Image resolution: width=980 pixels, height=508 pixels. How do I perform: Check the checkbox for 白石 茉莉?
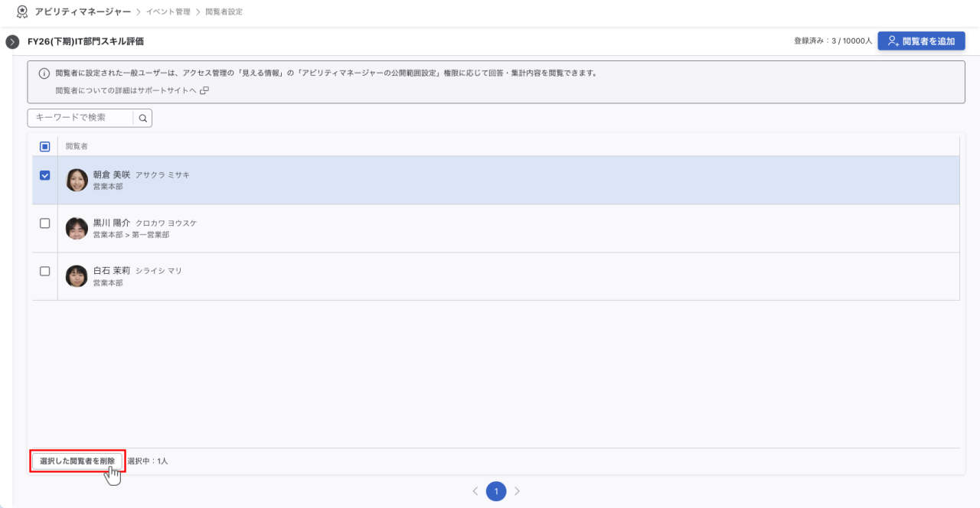[44, 272]
